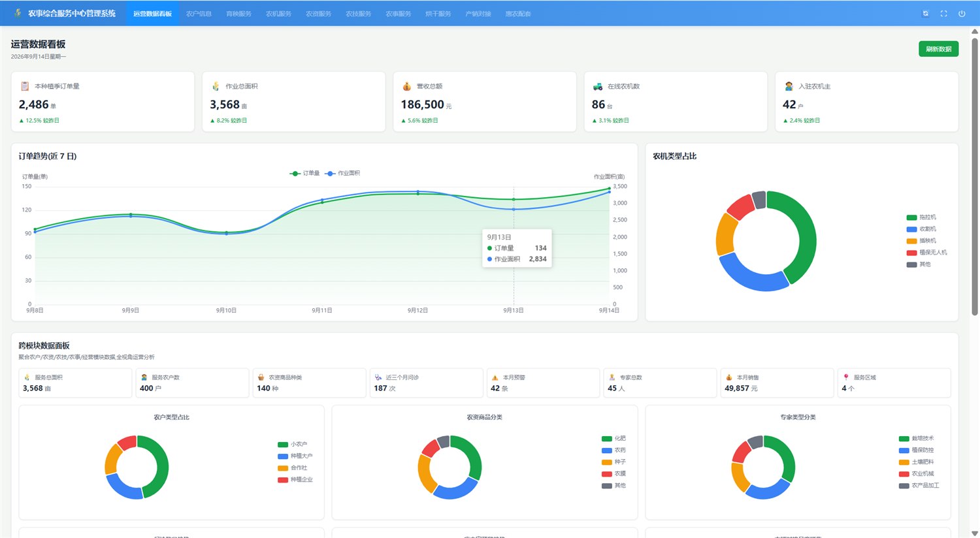Image resolution: width=980 pixels, height=538 pixels.
Task: Click the 186,500 revenue value
Action: (422, 104)
